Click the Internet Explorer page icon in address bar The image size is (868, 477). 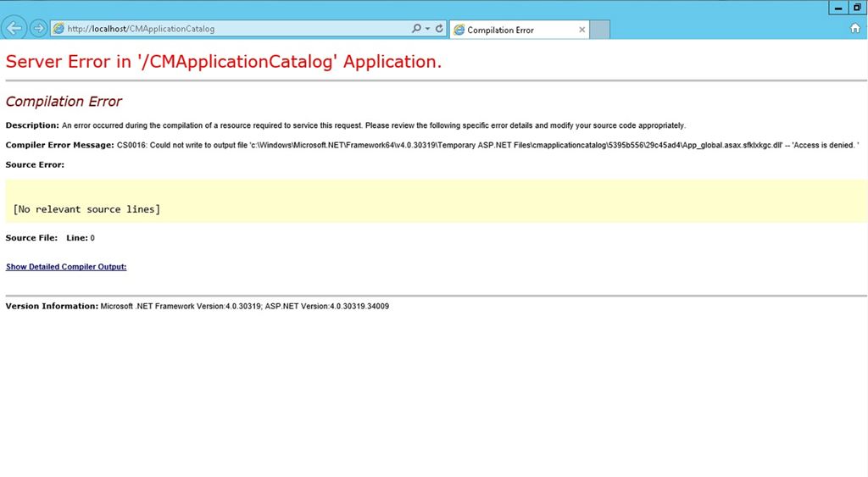point(58,29)
